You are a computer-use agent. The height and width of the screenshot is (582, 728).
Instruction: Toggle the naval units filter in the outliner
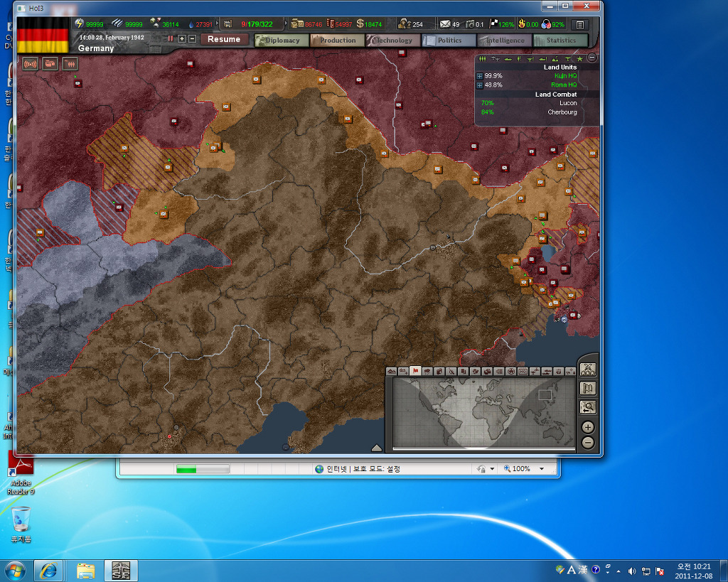click(508, 58)
